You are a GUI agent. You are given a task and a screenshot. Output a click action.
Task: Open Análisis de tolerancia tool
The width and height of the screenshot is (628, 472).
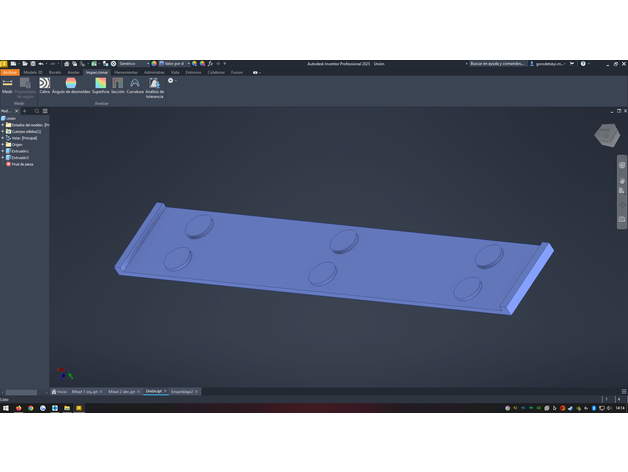click(154, 87)
